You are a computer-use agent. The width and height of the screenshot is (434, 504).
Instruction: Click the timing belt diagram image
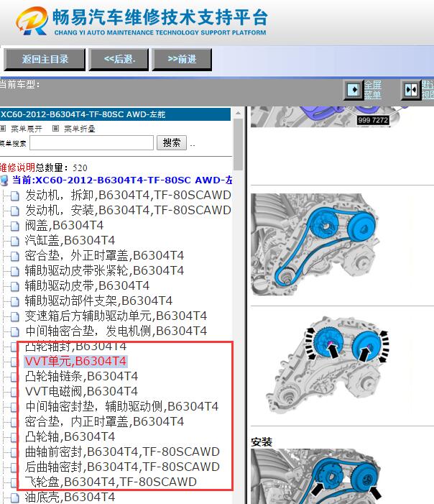[315, 244]
